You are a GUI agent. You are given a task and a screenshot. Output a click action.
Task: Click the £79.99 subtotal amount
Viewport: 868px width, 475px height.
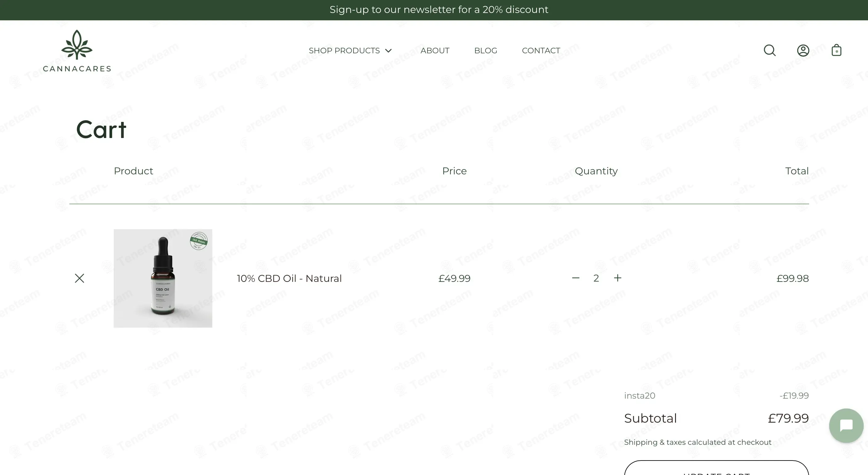tap(788, 418)
